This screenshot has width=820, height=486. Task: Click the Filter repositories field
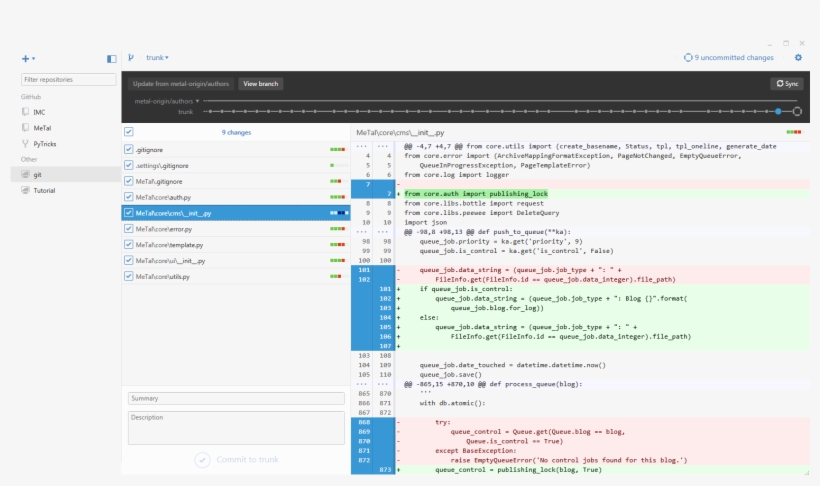(69, 80)
